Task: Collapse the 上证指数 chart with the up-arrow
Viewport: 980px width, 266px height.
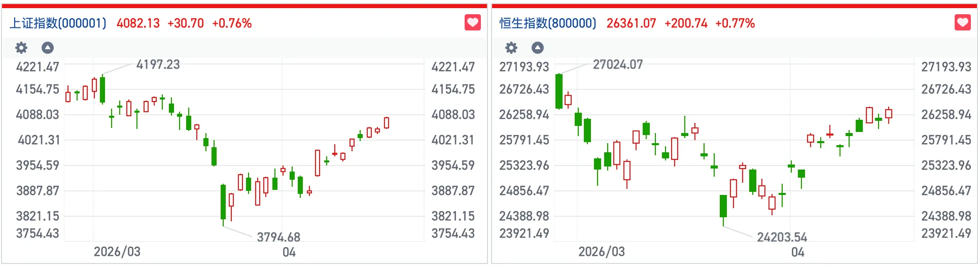Action: coord(48,48)
